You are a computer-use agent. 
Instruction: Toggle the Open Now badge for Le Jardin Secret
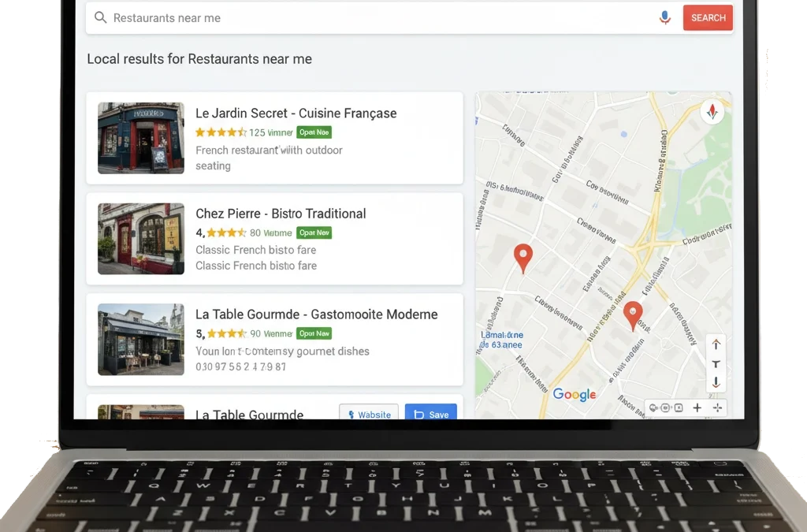pos(314,132)
